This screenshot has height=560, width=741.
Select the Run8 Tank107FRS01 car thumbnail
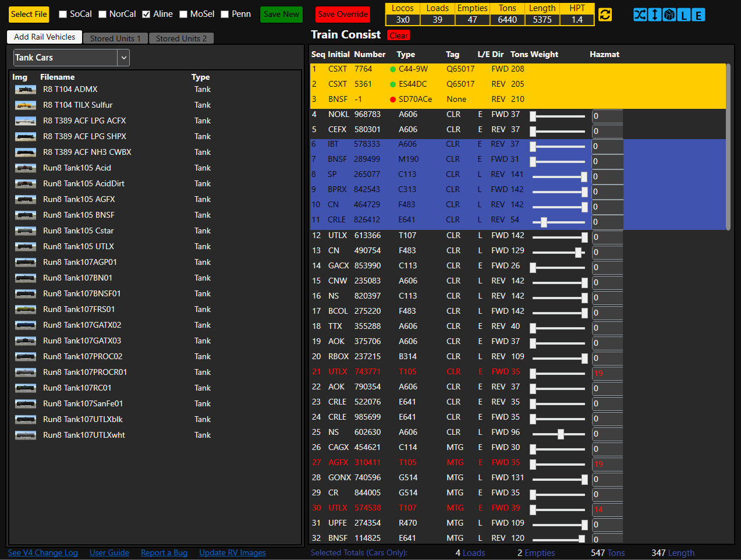(x=26, y=310)
